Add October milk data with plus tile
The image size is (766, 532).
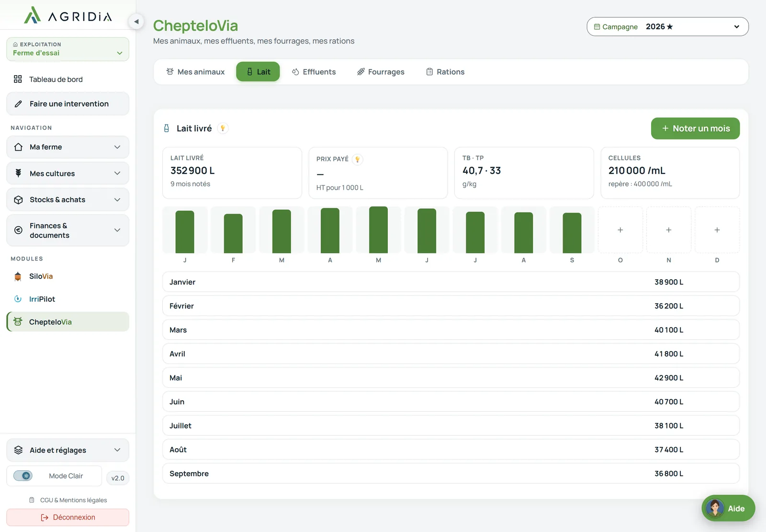coord(620,230)
